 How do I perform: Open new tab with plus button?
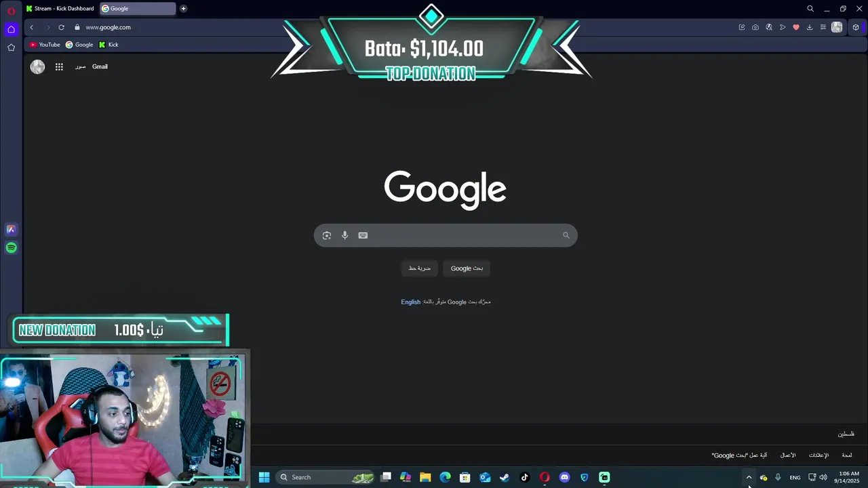click(x=183, y=9)
